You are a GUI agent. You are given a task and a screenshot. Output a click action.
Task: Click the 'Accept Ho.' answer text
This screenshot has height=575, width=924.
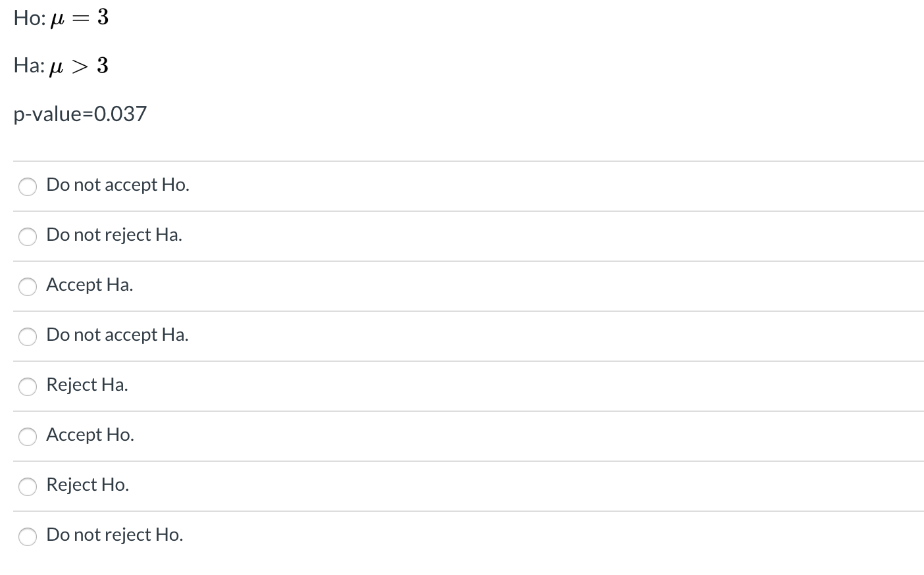coord(90,435)
